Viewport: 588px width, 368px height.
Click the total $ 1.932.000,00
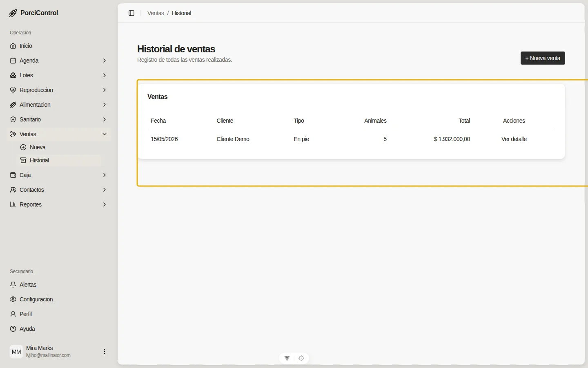[x=452, y=139]
